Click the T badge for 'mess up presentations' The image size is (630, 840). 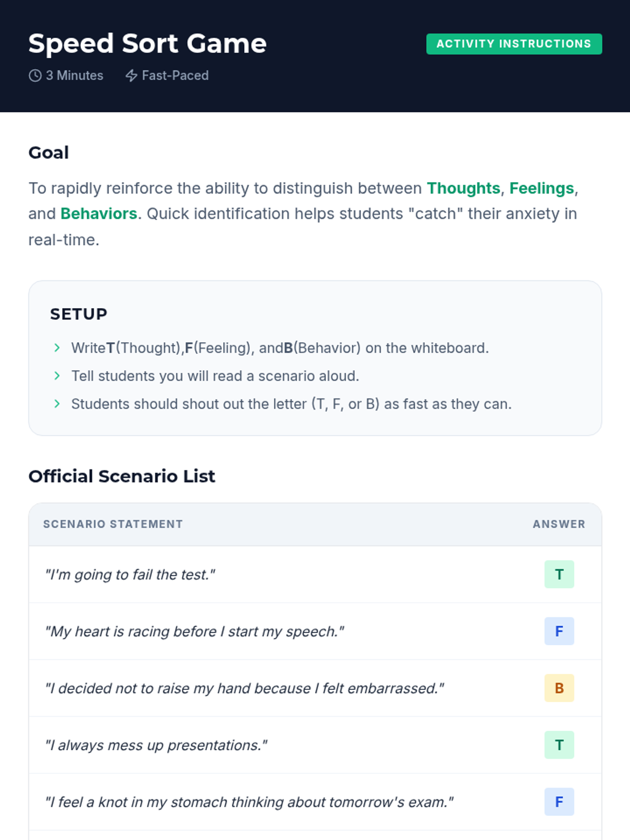coord(559,745)
